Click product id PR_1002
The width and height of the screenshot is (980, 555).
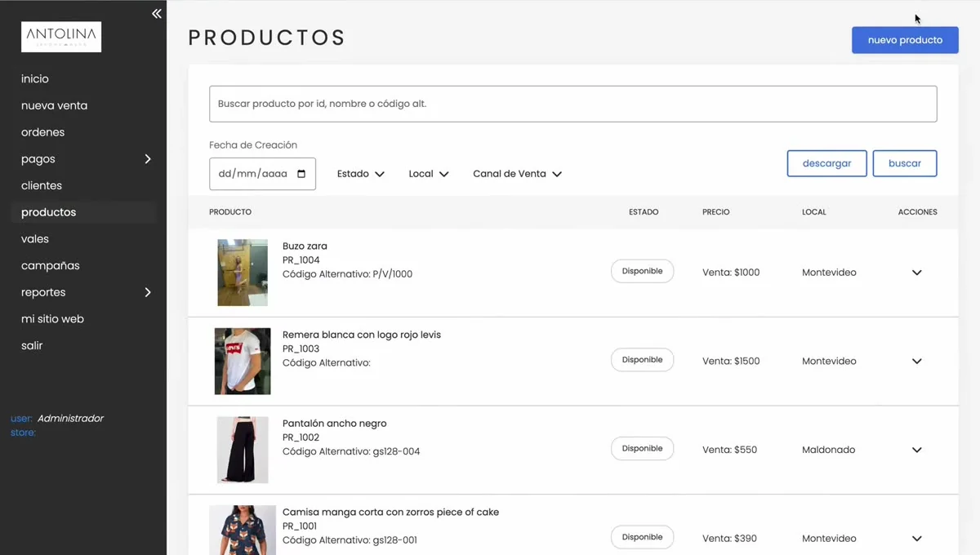point(301,437)
